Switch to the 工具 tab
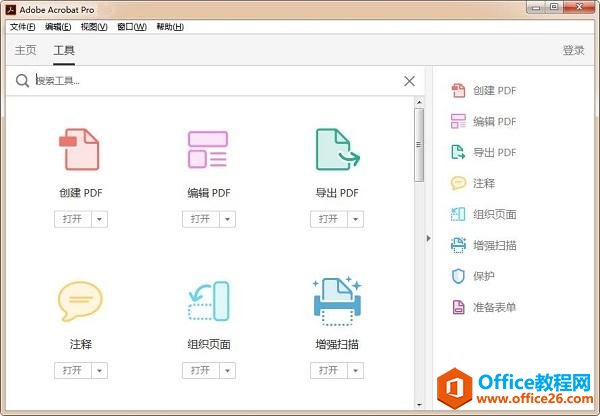The width and height of the screenshot is (600, 416). click(x=64, y=50)
